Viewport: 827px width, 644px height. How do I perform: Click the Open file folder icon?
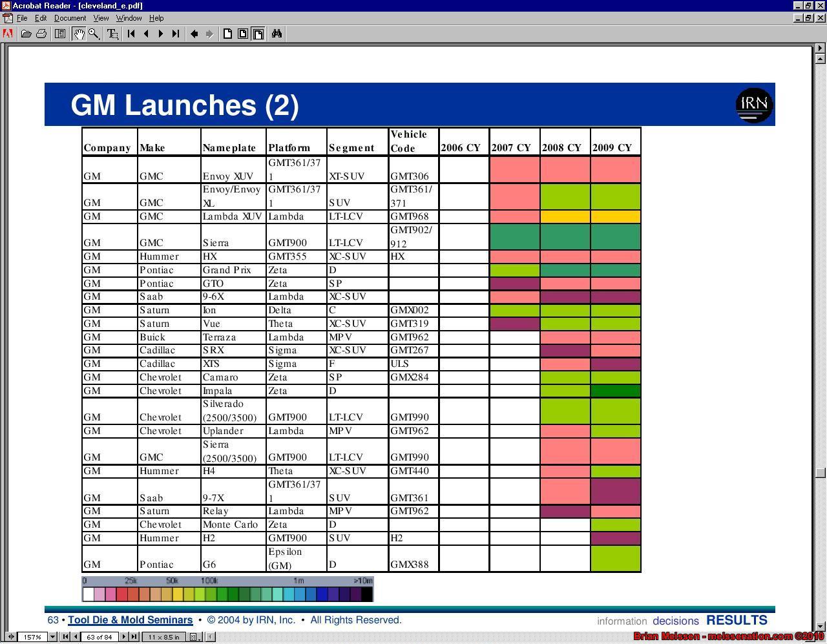[x=26, y=34]
